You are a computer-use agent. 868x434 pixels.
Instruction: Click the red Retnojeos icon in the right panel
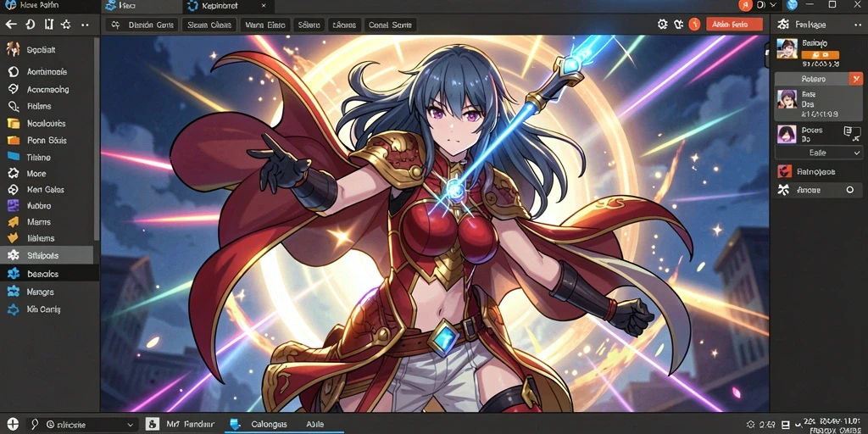click(784, 171)
